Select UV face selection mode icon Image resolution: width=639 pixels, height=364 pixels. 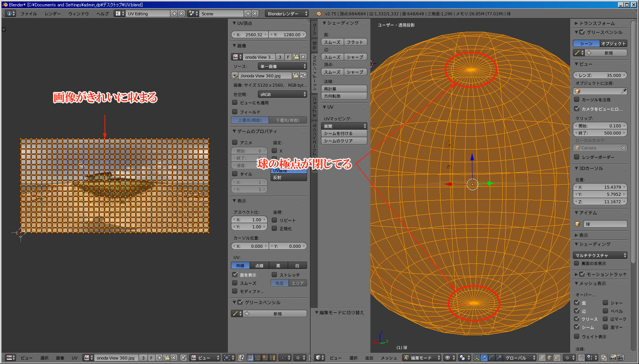click(x=265, y=358)
